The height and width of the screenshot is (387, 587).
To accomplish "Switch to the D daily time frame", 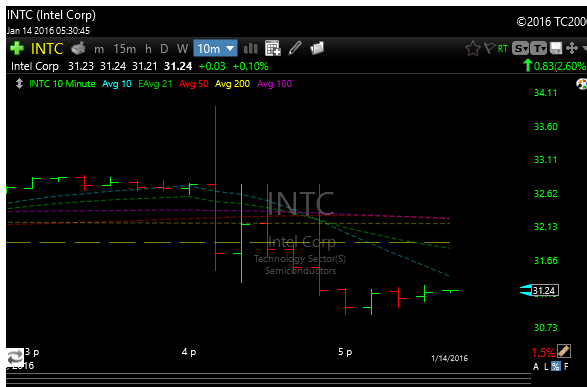I will [164, 49].
